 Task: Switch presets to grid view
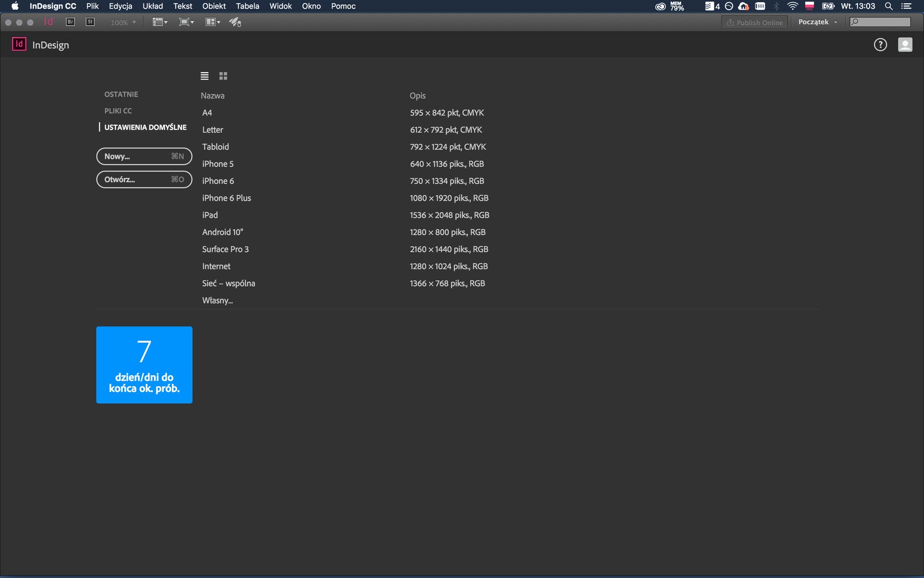tap(223, 76)
